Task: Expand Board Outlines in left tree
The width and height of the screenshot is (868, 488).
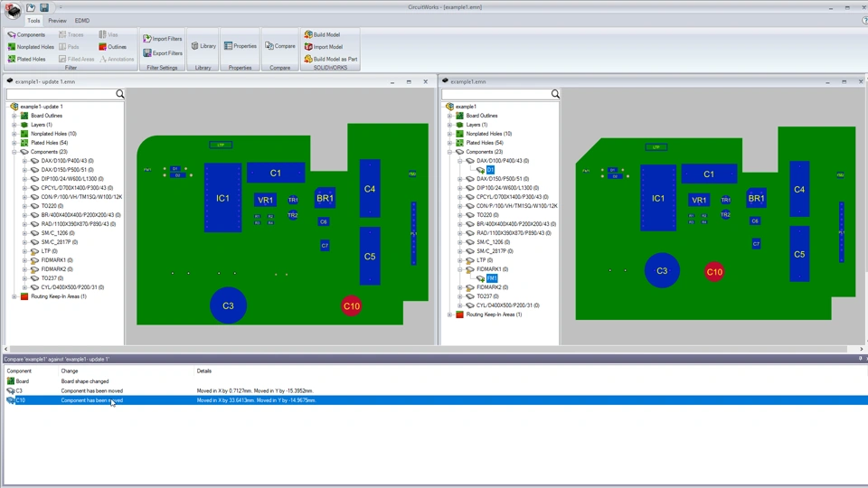Action: pos(14,116)
